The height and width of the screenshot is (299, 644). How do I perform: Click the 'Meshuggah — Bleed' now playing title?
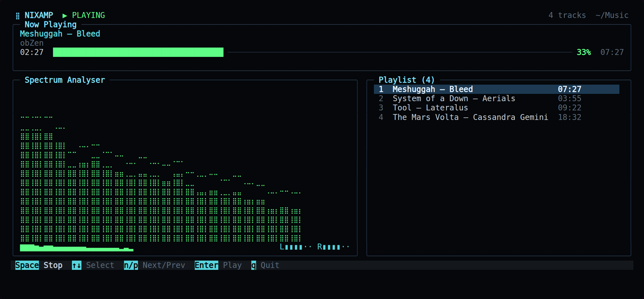point(60,34)
